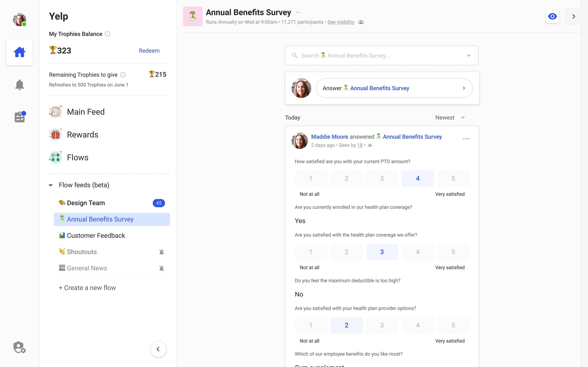Viewport: 588px width, 367px height.
Task: Open Maddie Moore's post options menu
Action: [x=466, y=139]
